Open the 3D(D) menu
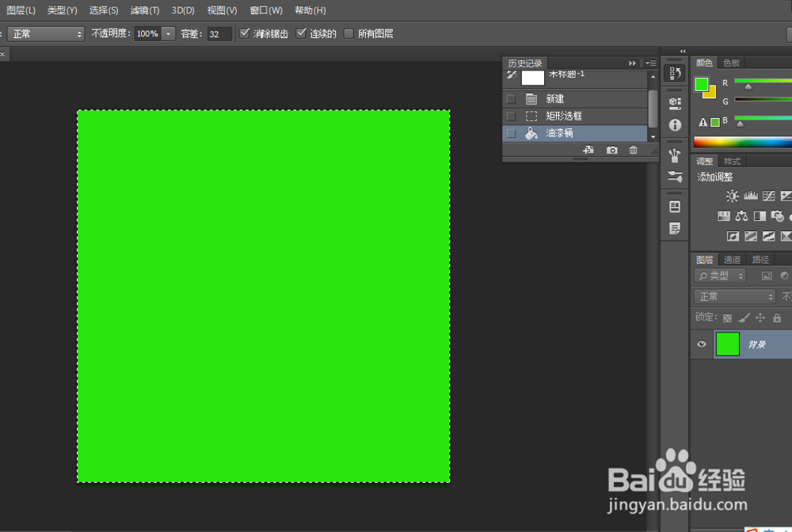 [x=183, y=10]
